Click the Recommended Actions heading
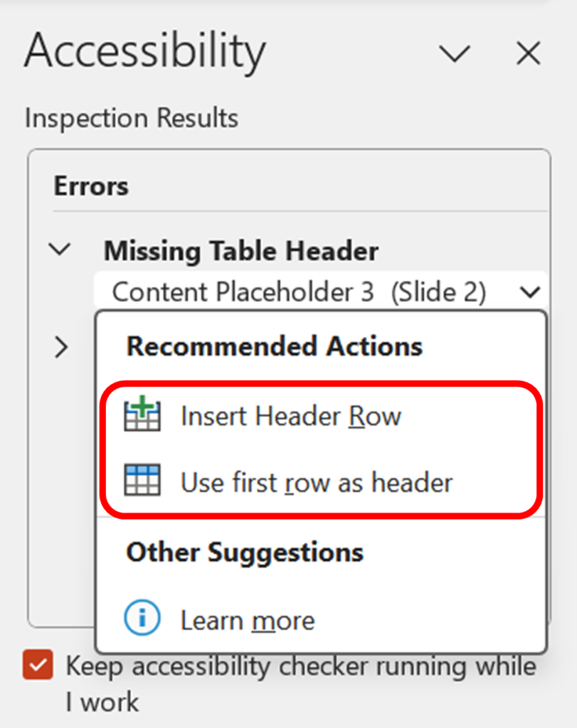577x728 pixels. pyautogui.click(x=275, y=346)
